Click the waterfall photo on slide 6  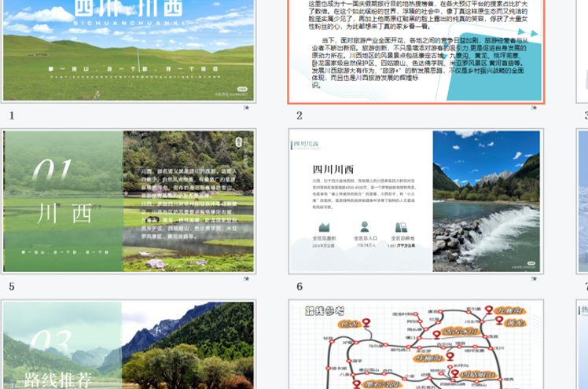(x=486, y=201)
